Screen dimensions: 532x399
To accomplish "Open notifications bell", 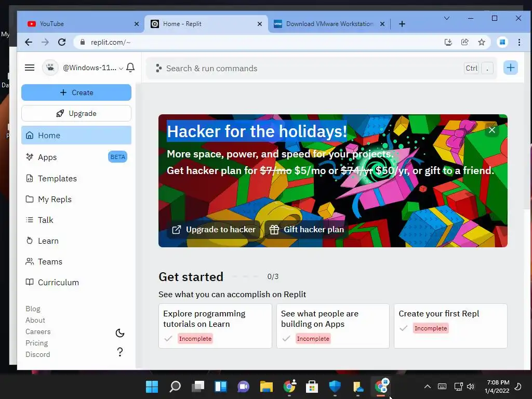I will click(130, 68).
